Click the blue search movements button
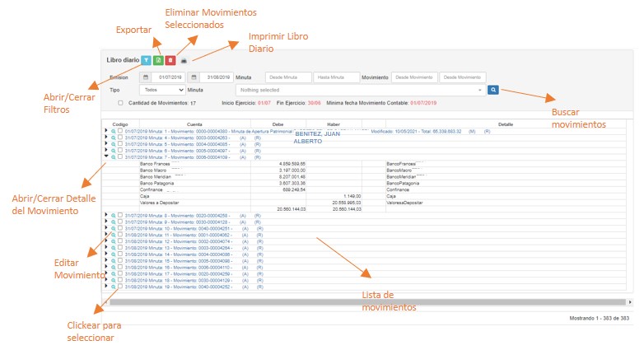 pyautogui.click(x=492, y=89)
